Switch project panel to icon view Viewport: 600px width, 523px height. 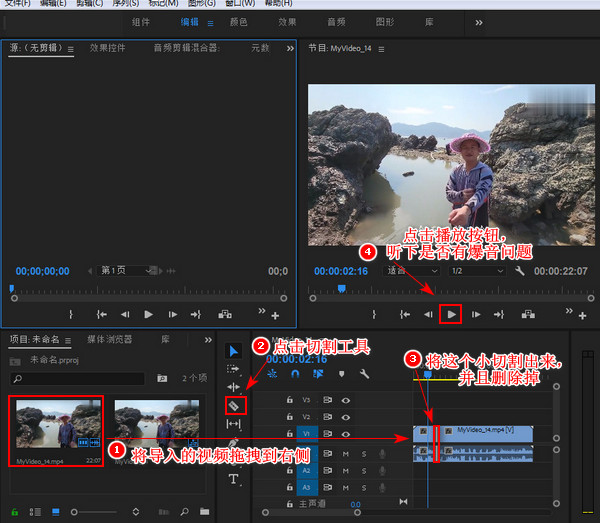pos(55,512)
